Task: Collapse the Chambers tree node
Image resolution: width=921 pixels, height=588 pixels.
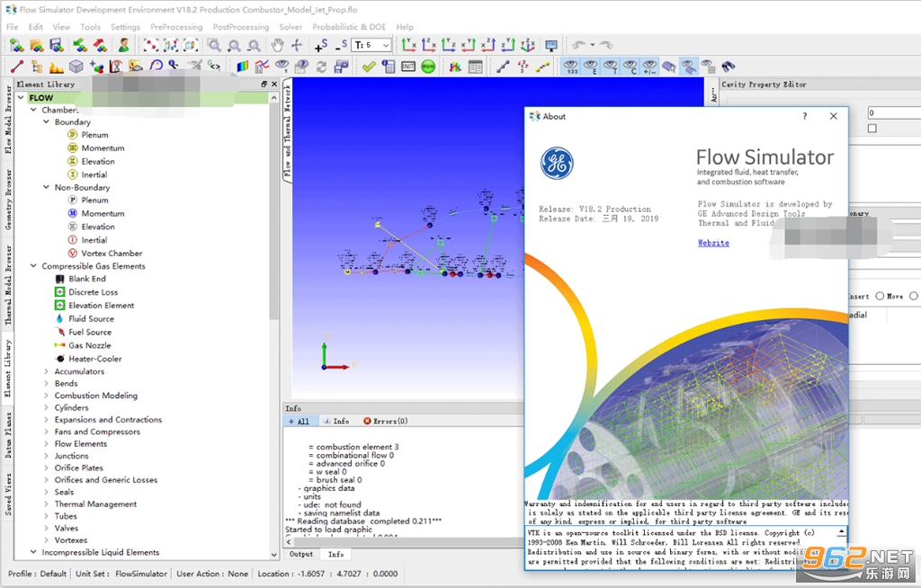Action: click(33, 110)
